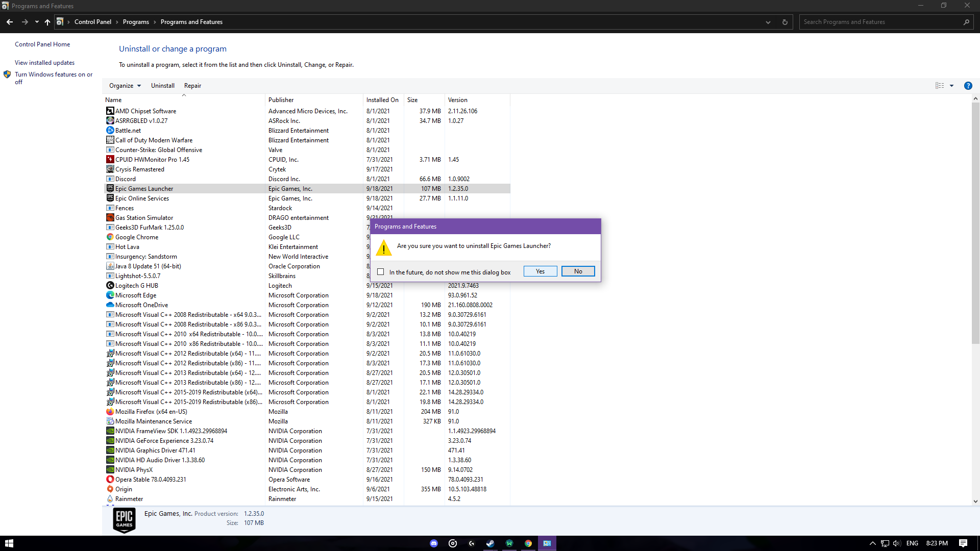
Task: Click the vertical scrollbar of program list
Action: [975, 224]
